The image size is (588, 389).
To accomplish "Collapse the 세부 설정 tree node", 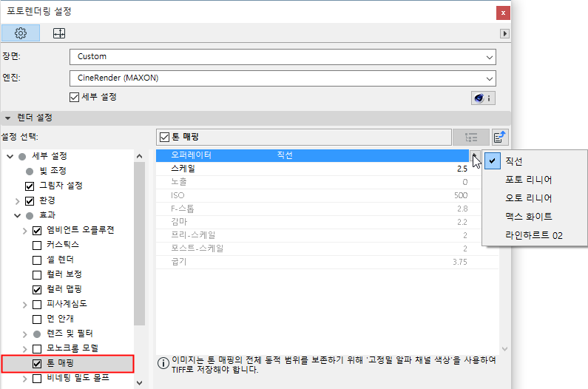I will point(10,156).
